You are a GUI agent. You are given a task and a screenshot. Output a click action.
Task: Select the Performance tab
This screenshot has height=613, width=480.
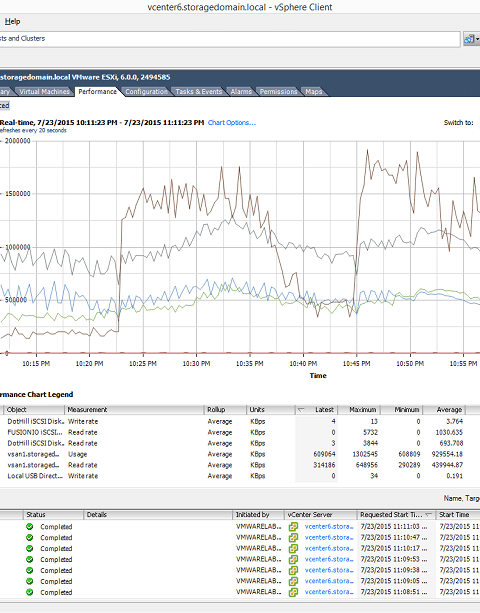97,91
